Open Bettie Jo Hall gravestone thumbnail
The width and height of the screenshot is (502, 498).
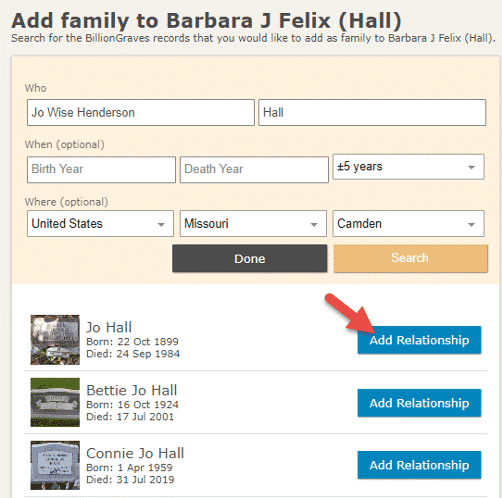pos(55,402)
